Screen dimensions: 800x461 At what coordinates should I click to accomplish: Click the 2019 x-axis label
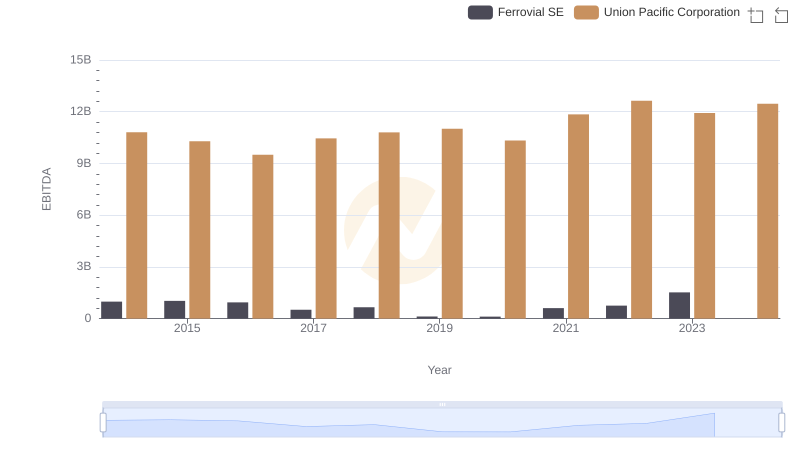point(440,328)
